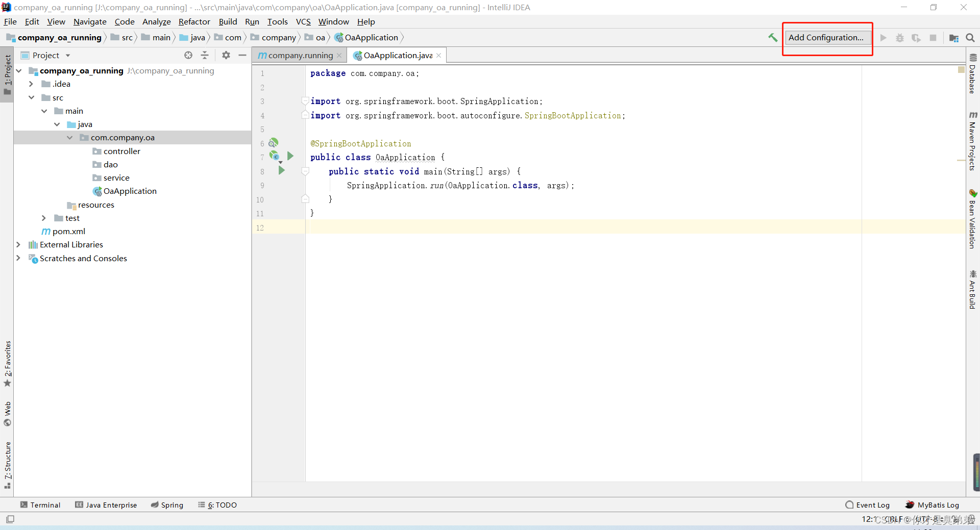
Task: Click run gutter icon on line 8
Action: tap(281, 170)
